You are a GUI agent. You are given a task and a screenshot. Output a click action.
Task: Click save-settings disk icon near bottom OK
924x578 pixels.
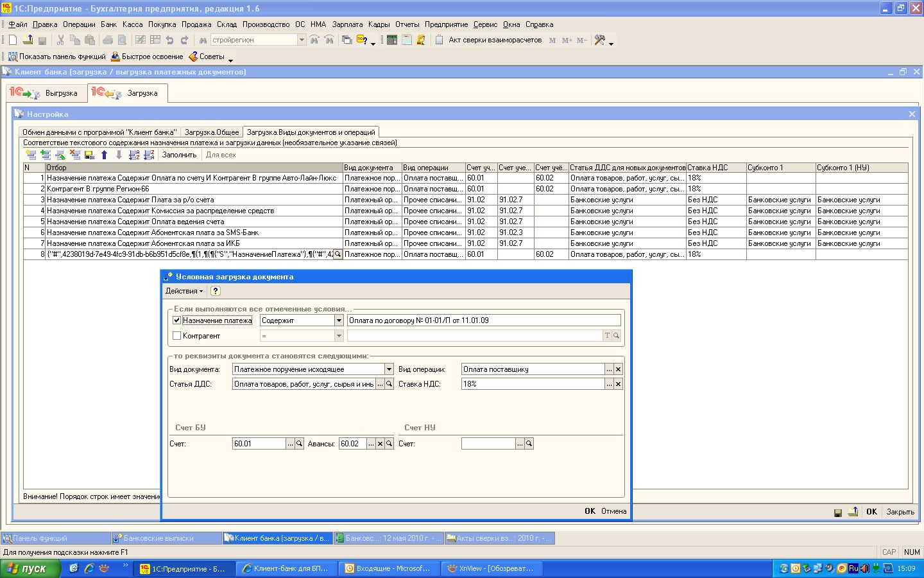(838, 512)
